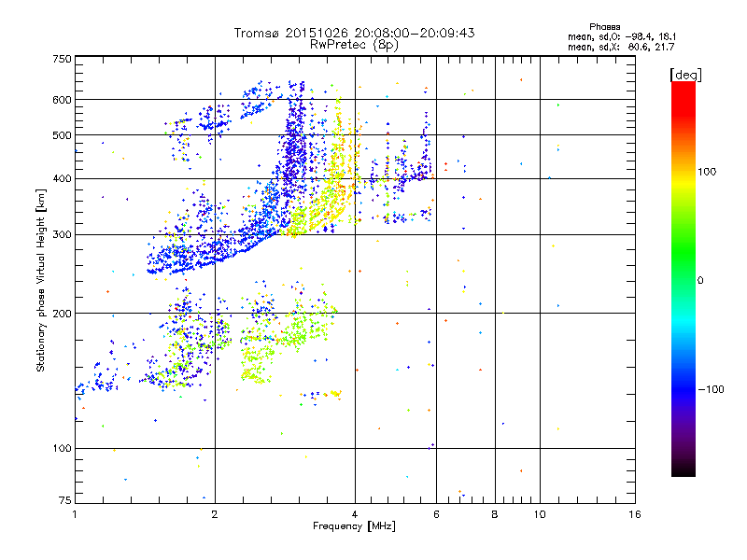Click the frequency-axis tick label 4
The image size is (747, 560).
click(x=355, y=514)
